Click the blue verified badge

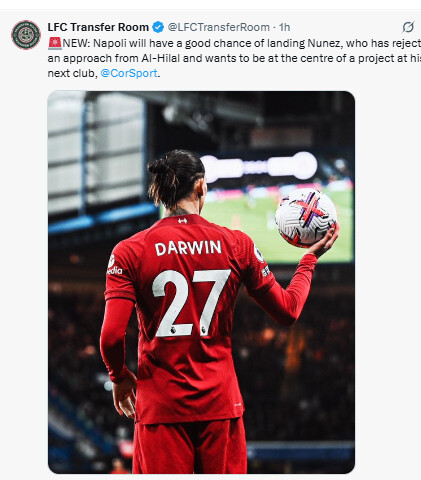pos(158,27)
